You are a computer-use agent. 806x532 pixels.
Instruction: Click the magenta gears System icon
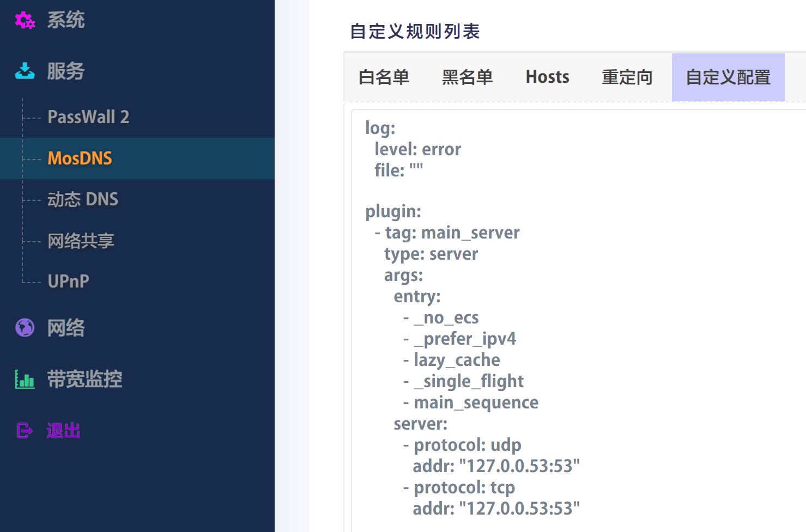[25, 20]
